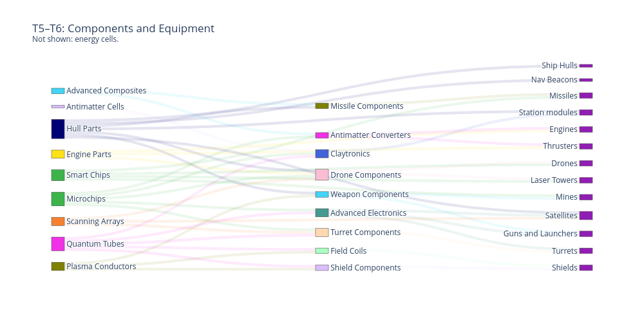
Task: Select the orange Scanning Arrays node
Action: tap(58, 222)
